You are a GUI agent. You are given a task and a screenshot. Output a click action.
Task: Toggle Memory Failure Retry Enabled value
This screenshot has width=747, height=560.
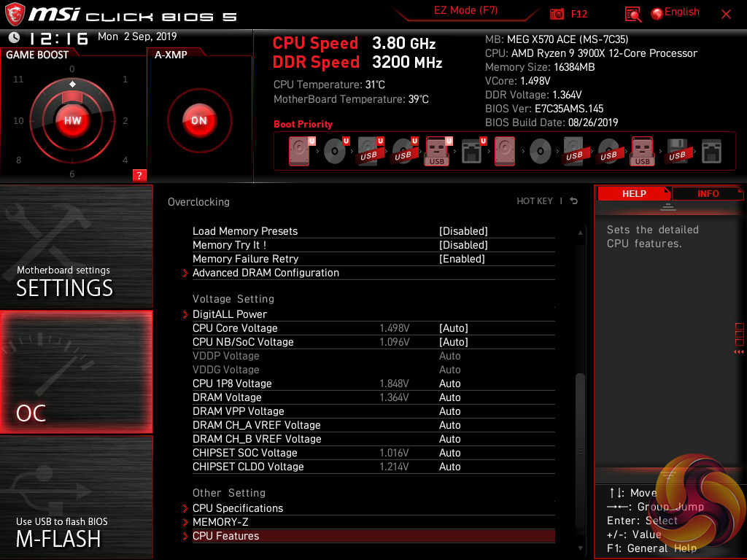click(462, 259)
